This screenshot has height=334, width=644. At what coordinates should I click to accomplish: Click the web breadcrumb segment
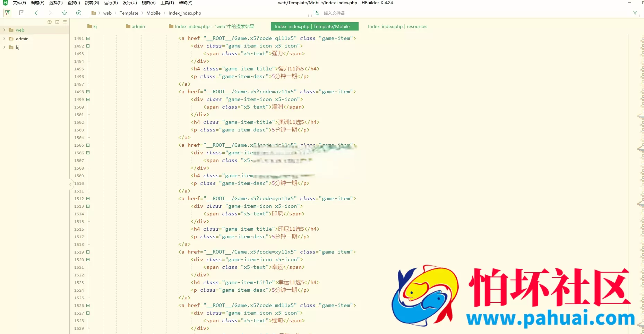tap(108, 13)
